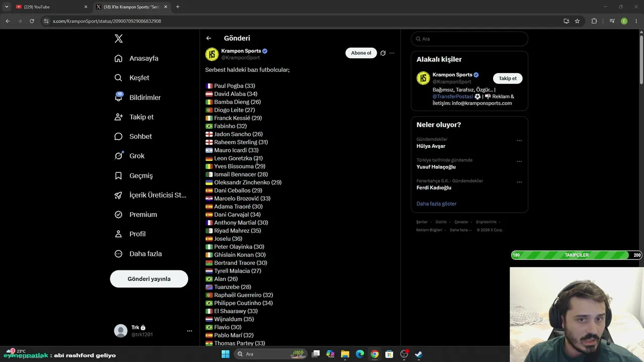Viewport: 644px width, 362px height.
Task: Click Daha fazla göster under trends
Action: point(436,204)
